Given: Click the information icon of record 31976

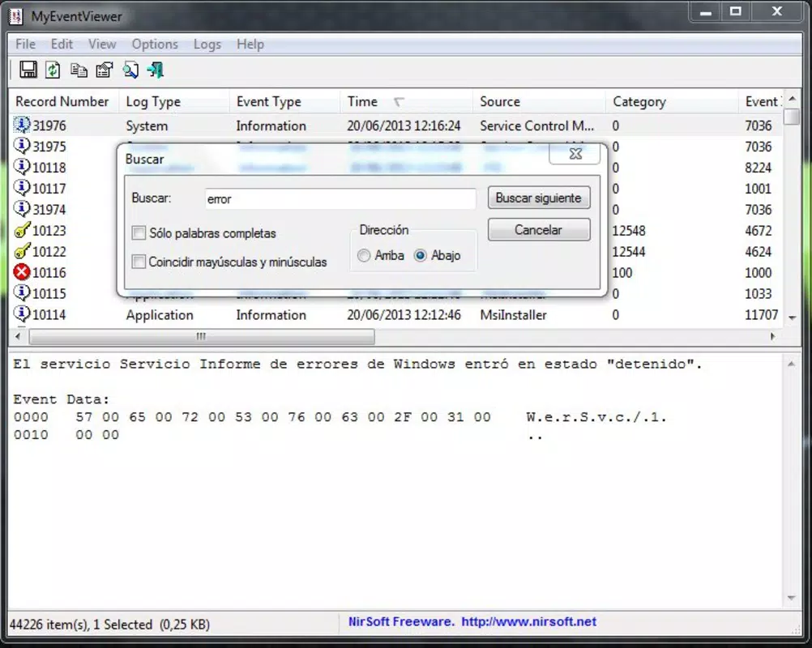Looking at the screenshot, I should (x=22, y=125).
